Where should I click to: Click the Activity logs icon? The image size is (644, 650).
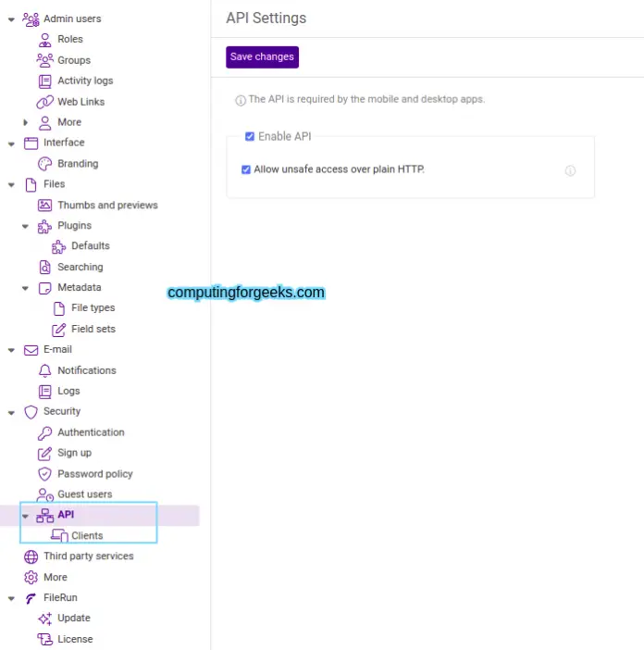click(x=44, y=81)
